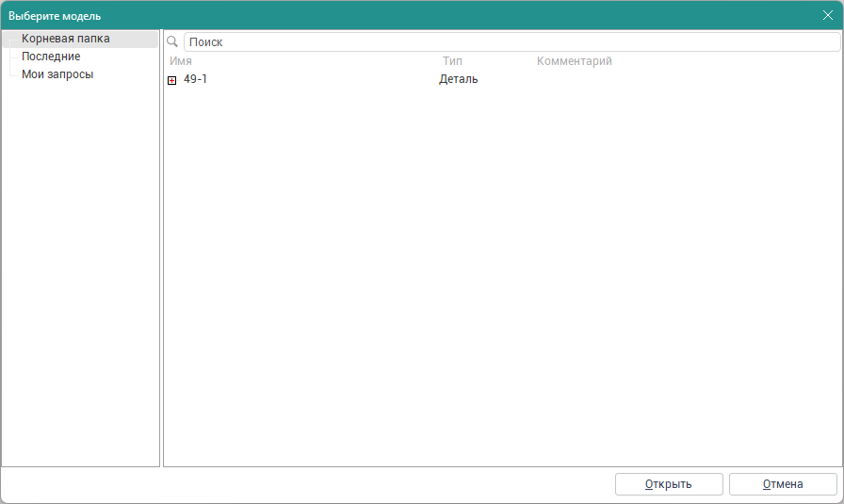The image size is (844, 504).
Task: Cancel with the Отмена button
Action: click(x=782, y=484)
